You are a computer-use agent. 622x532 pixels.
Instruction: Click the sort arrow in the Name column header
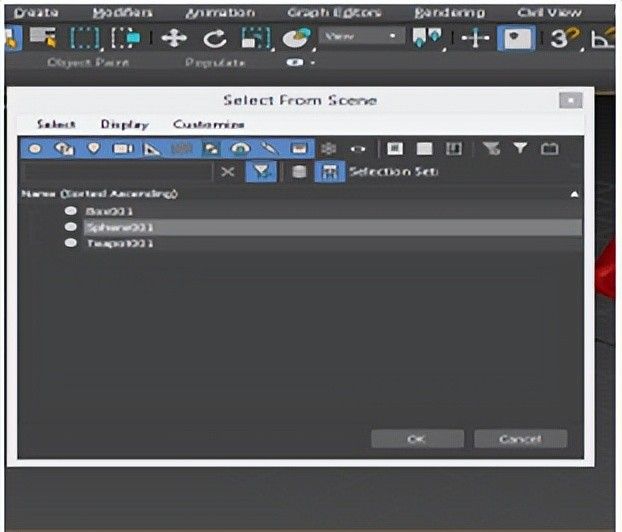574,194
